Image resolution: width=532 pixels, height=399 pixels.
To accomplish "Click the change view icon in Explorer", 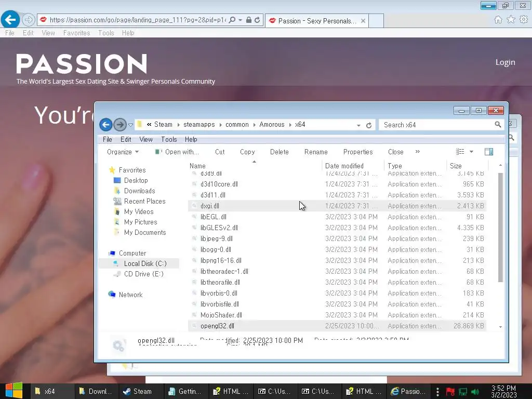I will tap(460, 152).
